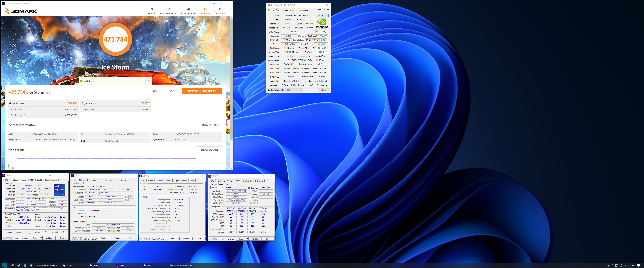
Task: Export BIOS with share arrow icon in GPU-Z
Action: click(x=317, y=32)
